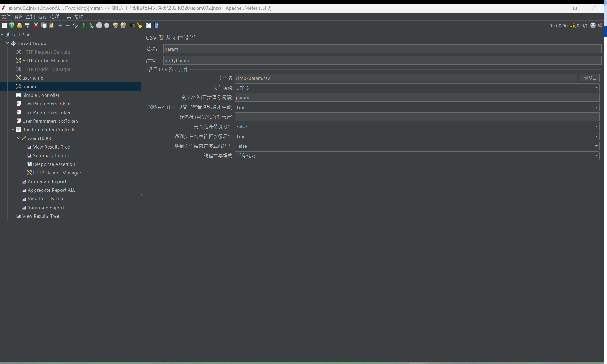
Task: Click the Toggle enable/disable element icon
Action: click(x=75, y=26)
